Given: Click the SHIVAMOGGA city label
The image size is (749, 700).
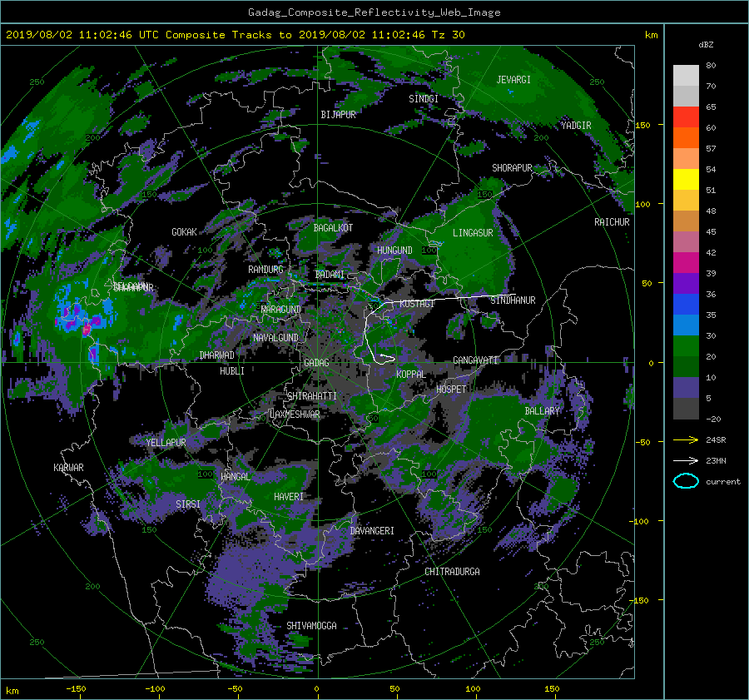Looking at the screenshot, I should click(x=311, y=626).
